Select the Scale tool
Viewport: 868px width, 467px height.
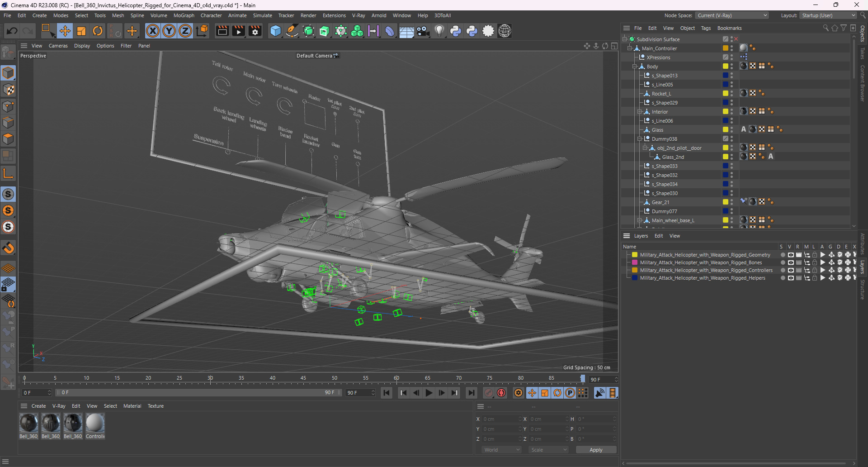81,31
